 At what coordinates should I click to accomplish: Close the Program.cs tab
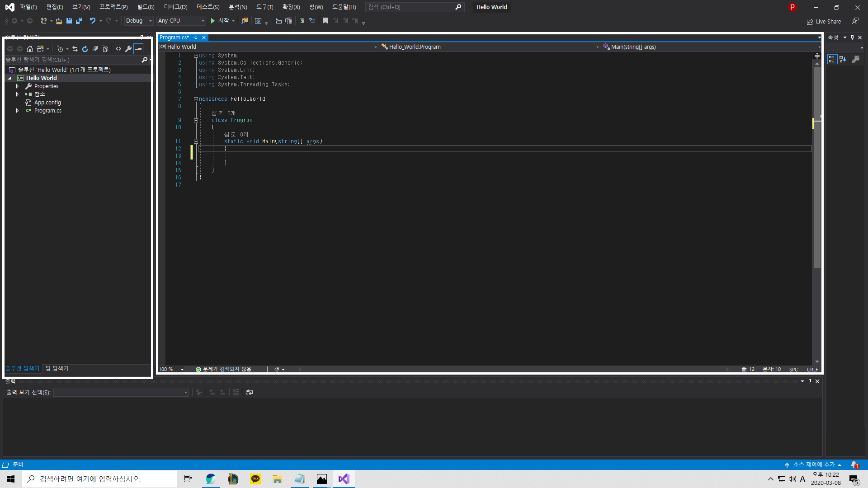pos(204,38)
